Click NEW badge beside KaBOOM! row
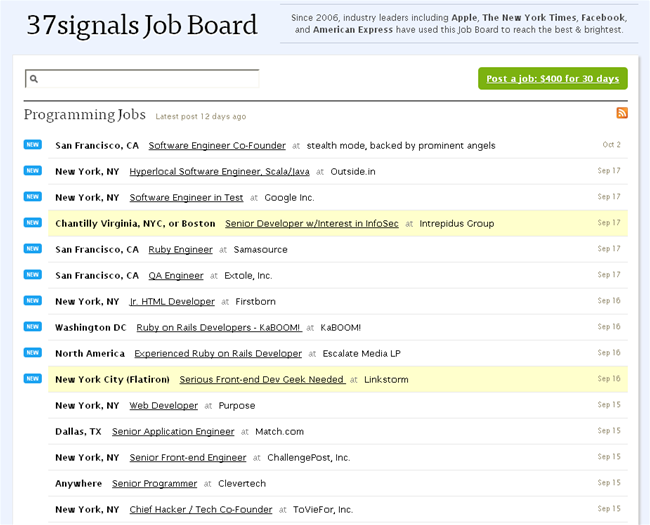The width and height of the screenshot is (650, 525). point(32,327)
